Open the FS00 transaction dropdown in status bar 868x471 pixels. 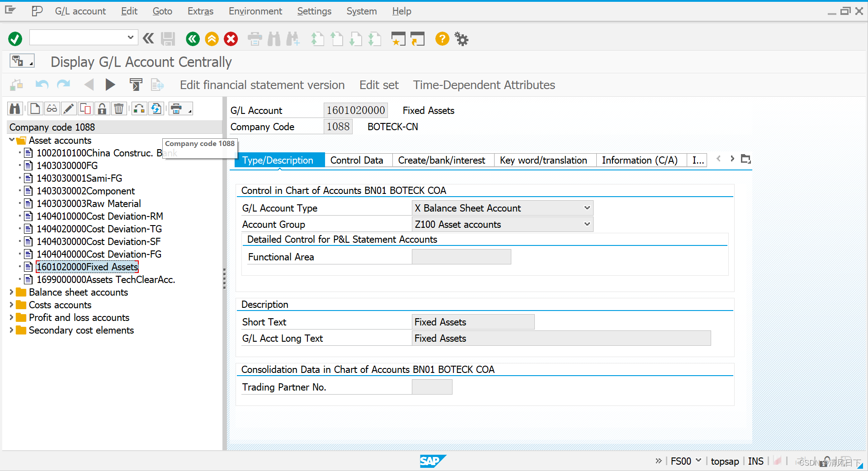pyautogui.click(x=698, y=461)
